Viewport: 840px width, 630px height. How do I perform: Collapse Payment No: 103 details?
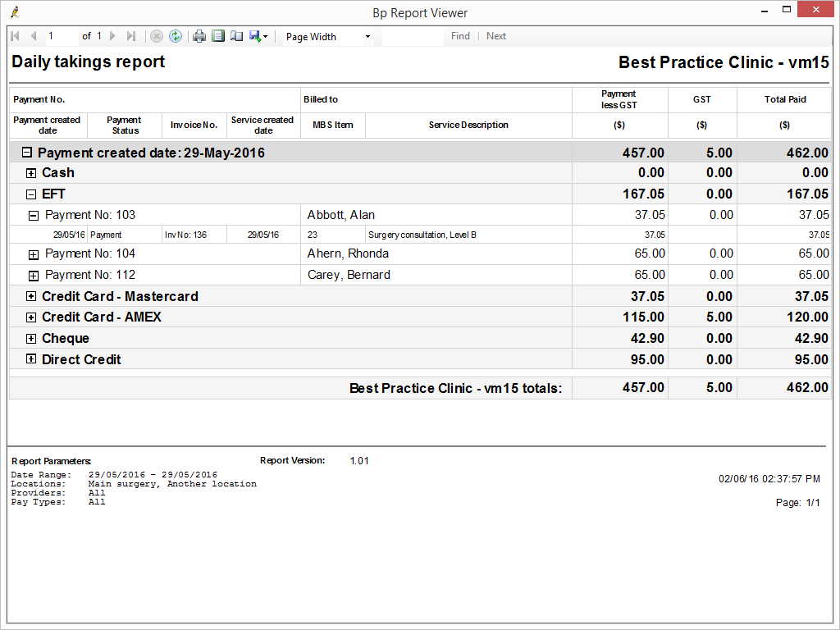(x=33, y=216)
